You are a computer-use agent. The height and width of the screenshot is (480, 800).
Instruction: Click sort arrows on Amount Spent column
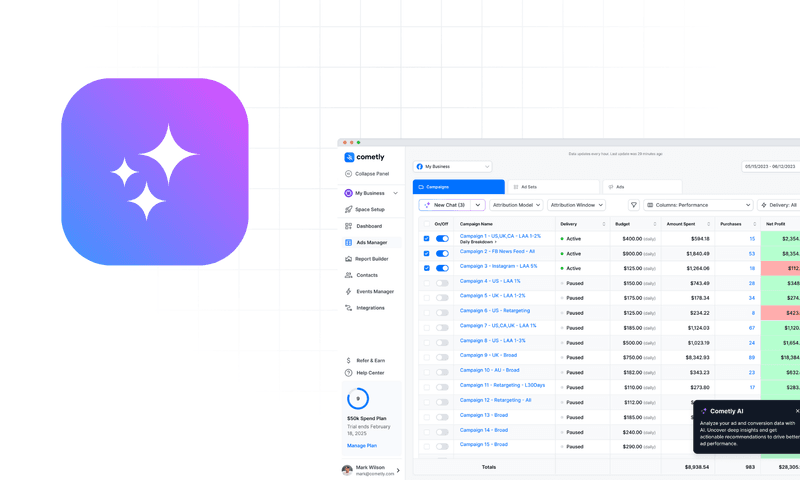(708, 224)
